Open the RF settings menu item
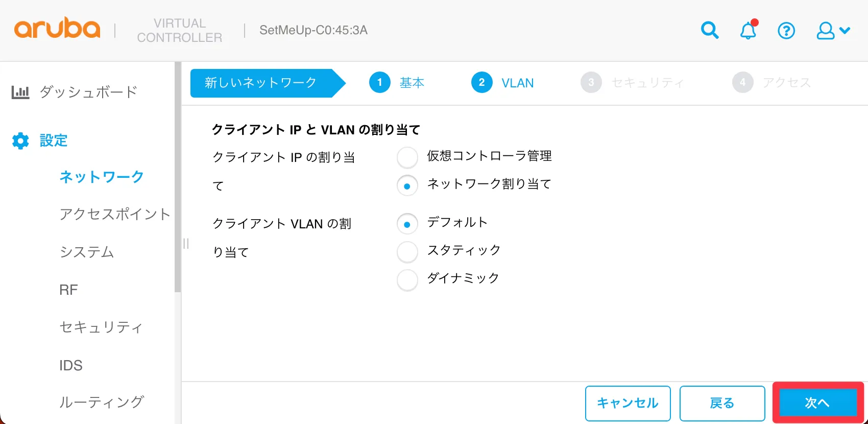This screenshot has width=868, height=424. 68,290
